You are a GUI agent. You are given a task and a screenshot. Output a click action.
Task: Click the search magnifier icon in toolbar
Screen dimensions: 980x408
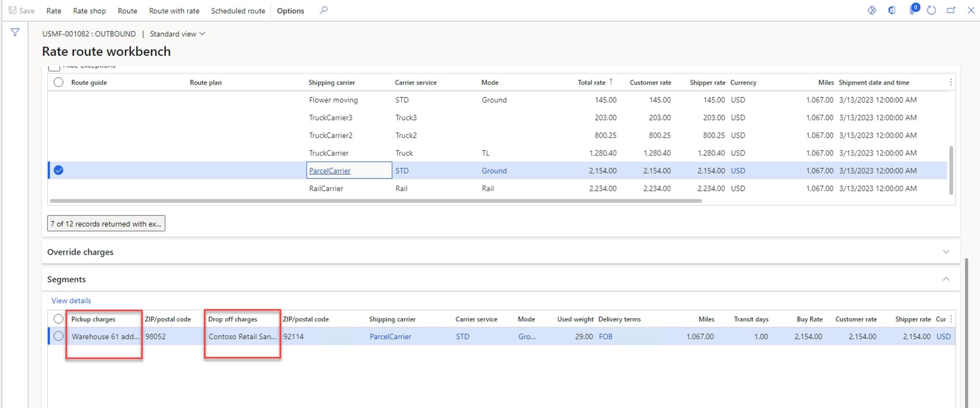(323, 10)
